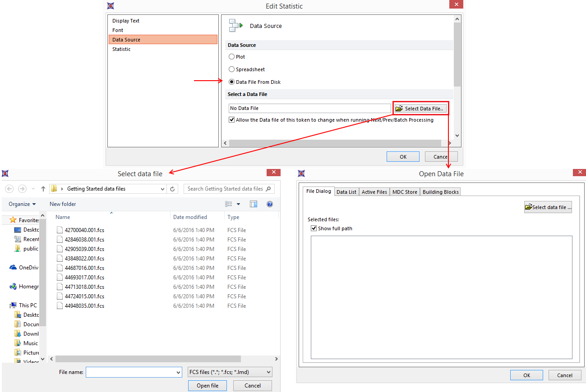Open the 42700040.001.fcs file icon
The width and height of the screenshot is (586, 392).
pos(60,230)
